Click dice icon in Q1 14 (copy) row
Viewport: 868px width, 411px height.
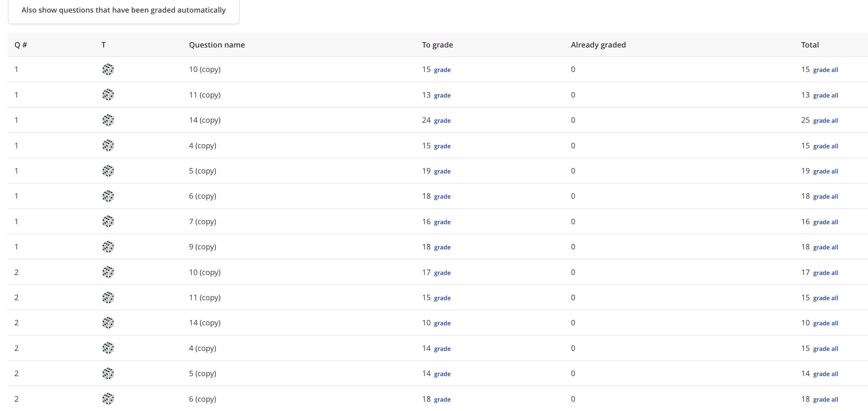(108, 120)
